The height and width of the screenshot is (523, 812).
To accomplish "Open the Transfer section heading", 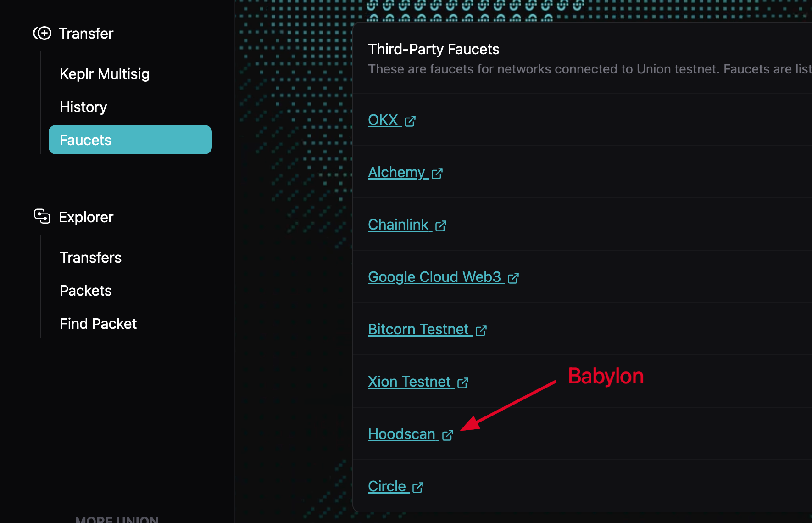I will pos(86,34).
